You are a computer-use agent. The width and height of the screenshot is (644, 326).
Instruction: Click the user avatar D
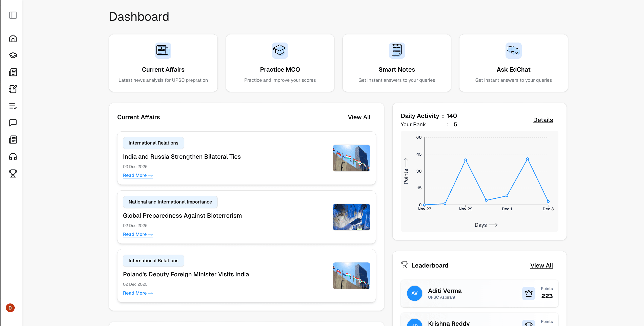pos(10,308)
